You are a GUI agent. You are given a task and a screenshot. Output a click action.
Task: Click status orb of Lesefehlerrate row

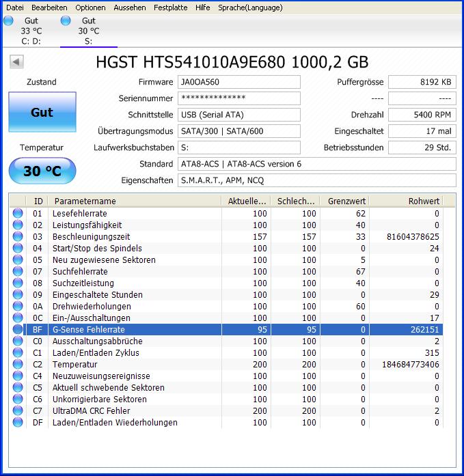point(18,213)
